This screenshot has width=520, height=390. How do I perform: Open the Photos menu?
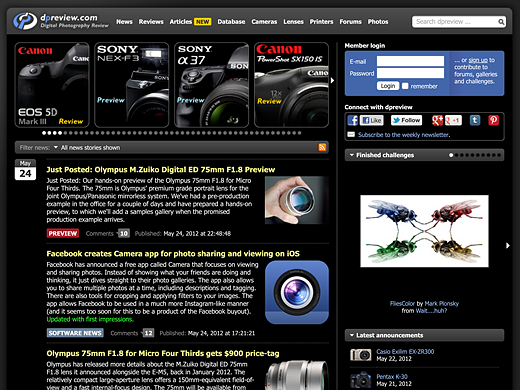coord(378,22)
